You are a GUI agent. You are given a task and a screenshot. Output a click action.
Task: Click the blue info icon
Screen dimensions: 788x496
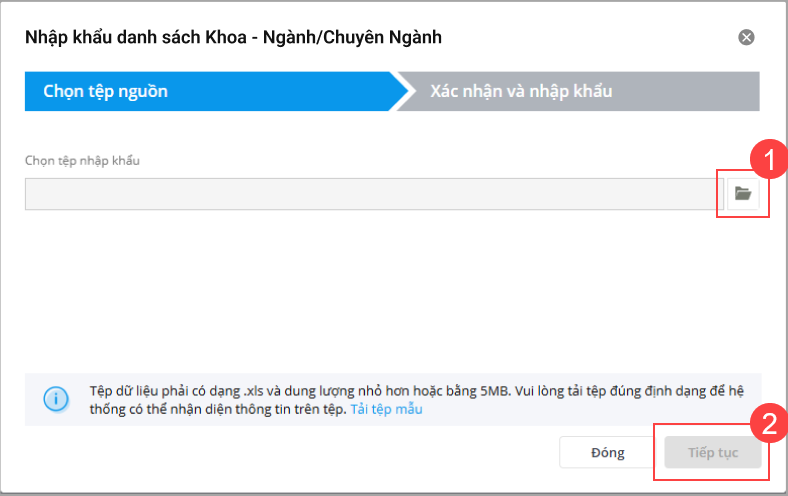pos(57,399)
